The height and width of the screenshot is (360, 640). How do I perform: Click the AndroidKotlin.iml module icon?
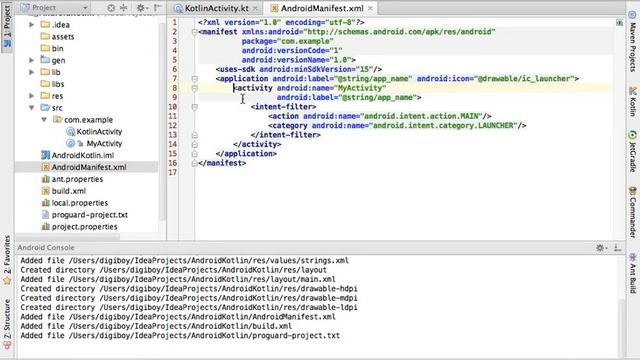[45, 155]
